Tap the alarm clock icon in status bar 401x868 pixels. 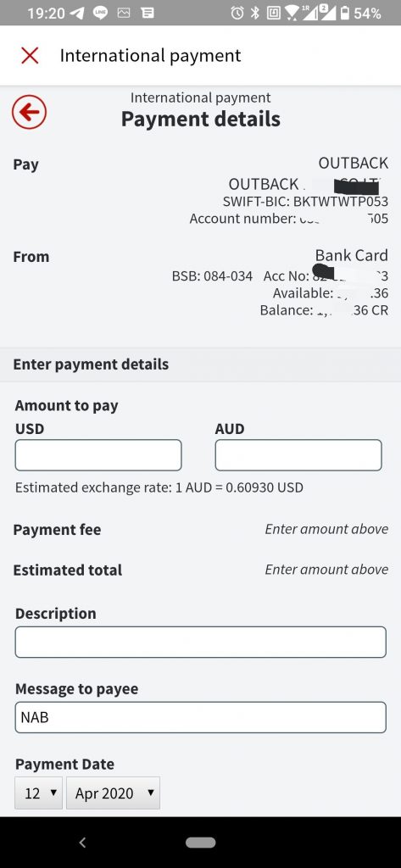click(237, 14)
